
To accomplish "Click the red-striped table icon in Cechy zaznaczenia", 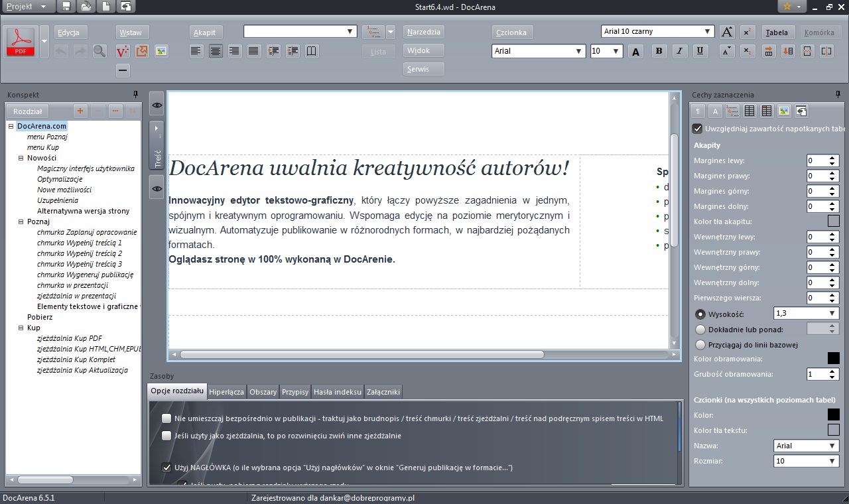I will [x=767, y=111].
